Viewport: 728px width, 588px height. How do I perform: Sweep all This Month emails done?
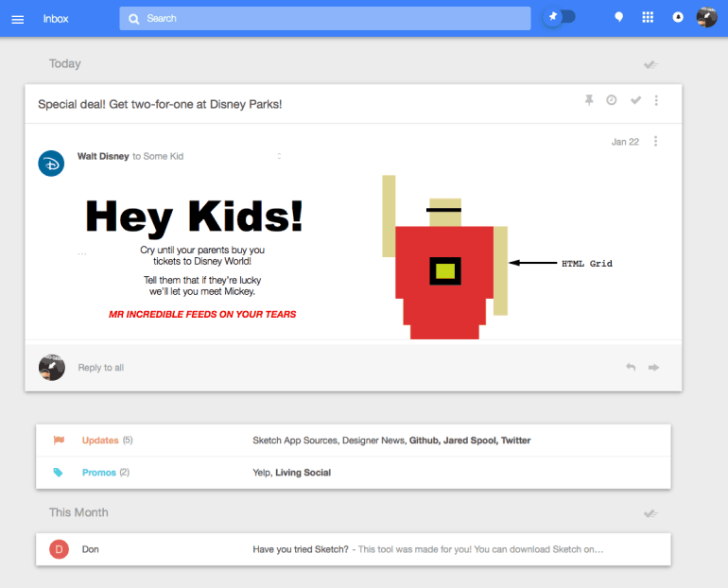[650, 513]
